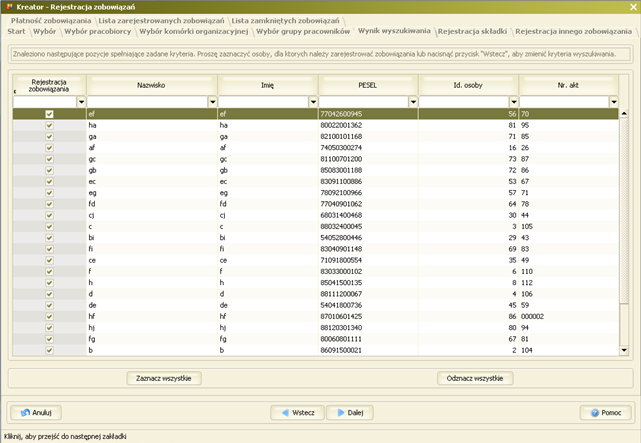Open Rejestracja innego zobowiązania tab
The height and width of the screenshot is (443, 641).
tap(573, 31)
